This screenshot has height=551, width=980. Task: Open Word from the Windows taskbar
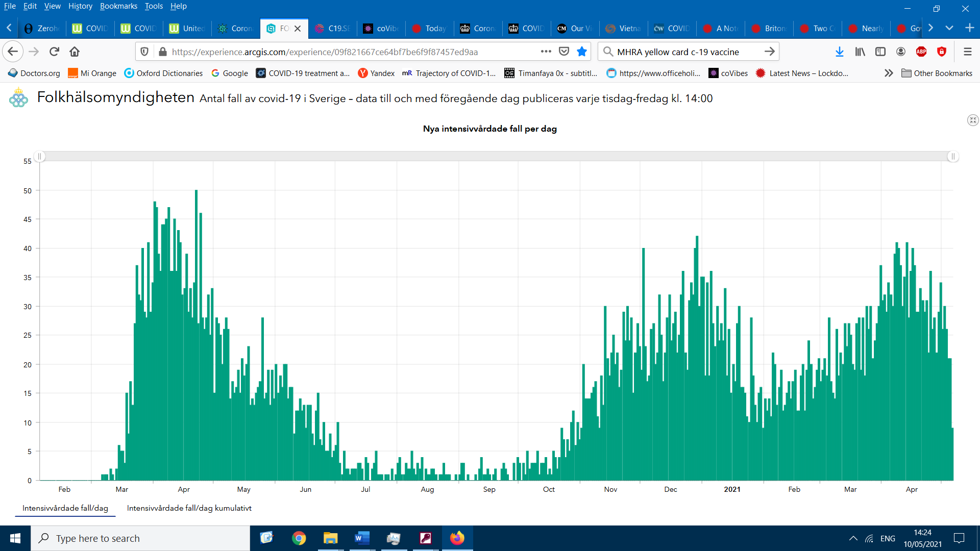362,538
